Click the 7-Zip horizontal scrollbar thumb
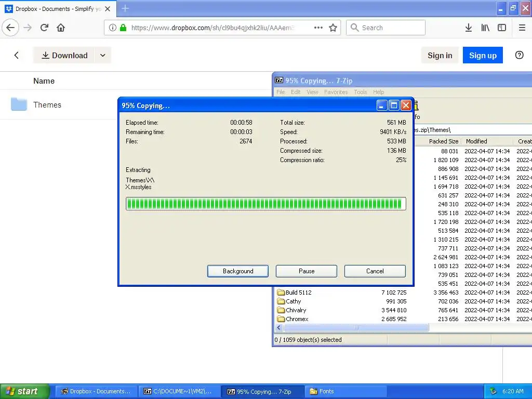 356,327
